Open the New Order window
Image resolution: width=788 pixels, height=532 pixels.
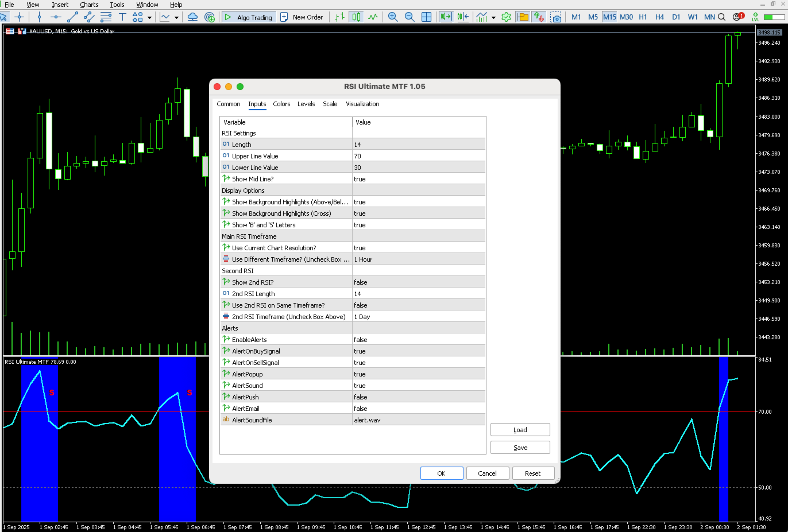(x=302, y=17)
